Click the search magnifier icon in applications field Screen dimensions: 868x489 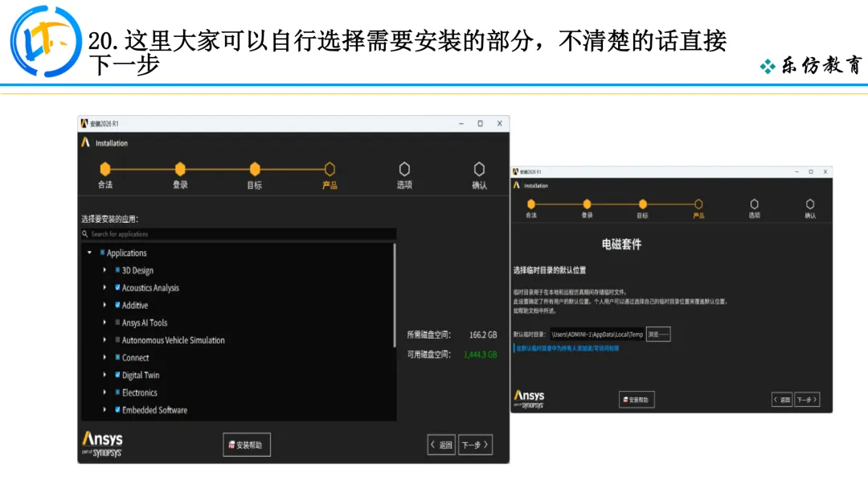(85, 234)
